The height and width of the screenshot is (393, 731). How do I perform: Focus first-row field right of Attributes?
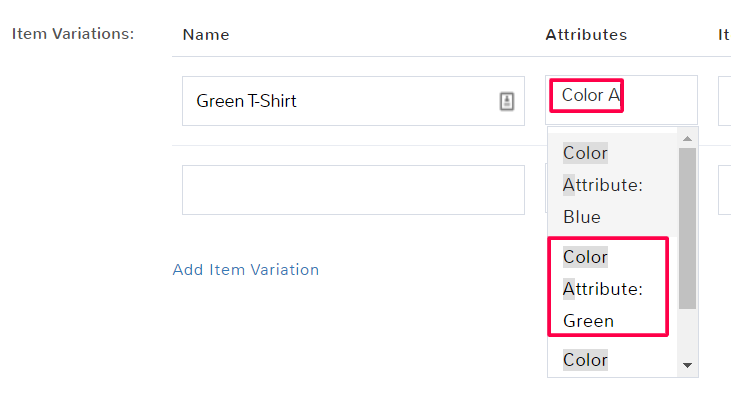coord(725,101)
